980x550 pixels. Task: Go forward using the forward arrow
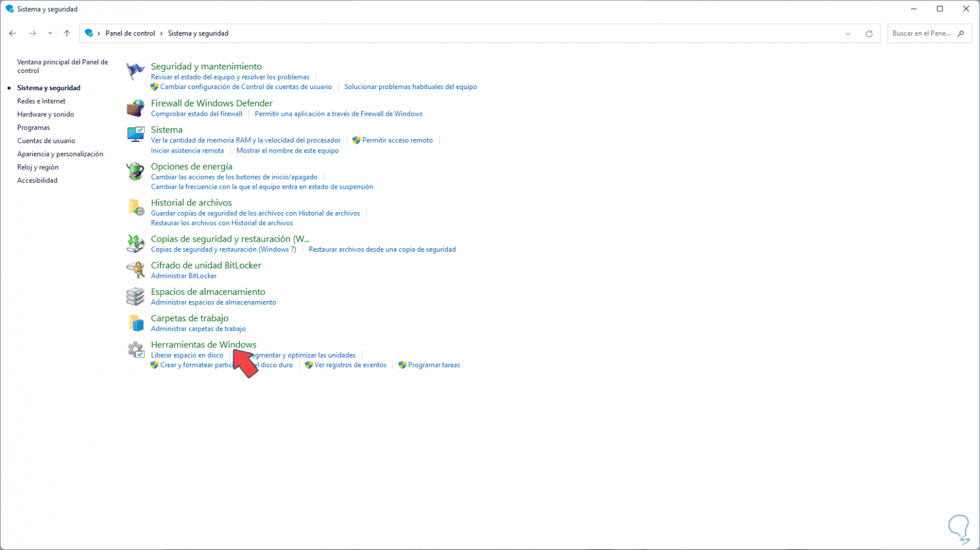click(x=33, y=33)
